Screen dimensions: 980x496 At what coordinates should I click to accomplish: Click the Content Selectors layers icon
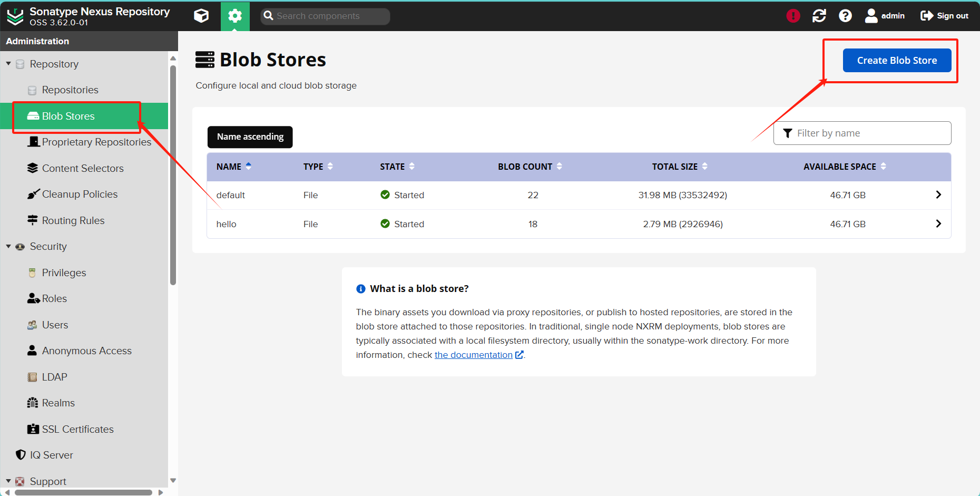[33, 168]
